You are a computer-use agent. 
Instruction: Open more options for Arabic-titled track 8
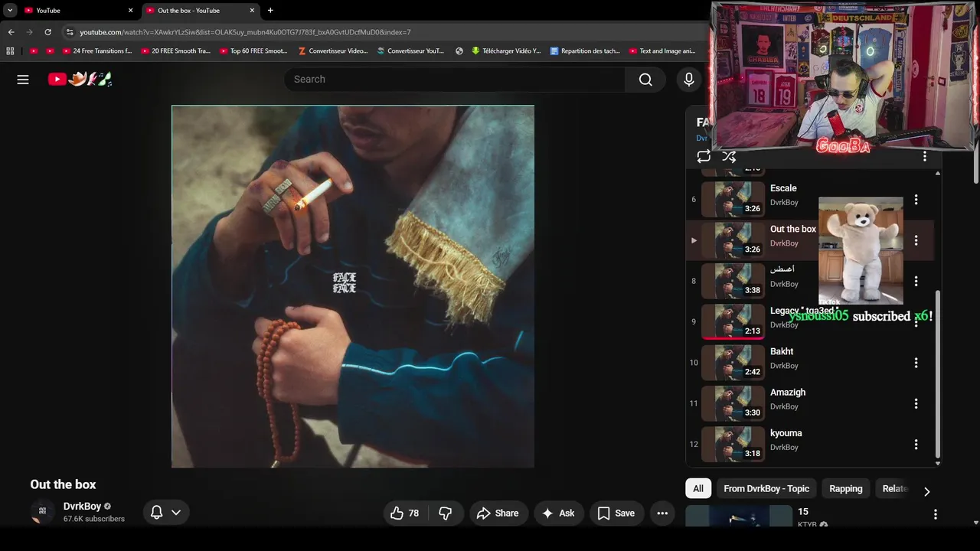pos(916,281)
